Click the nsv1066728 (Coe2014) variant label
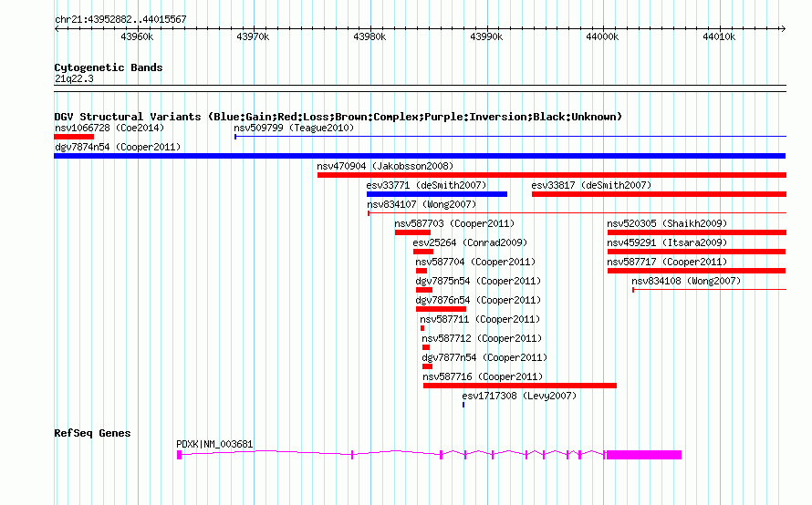The image size is (812, 505). point(109,128)
